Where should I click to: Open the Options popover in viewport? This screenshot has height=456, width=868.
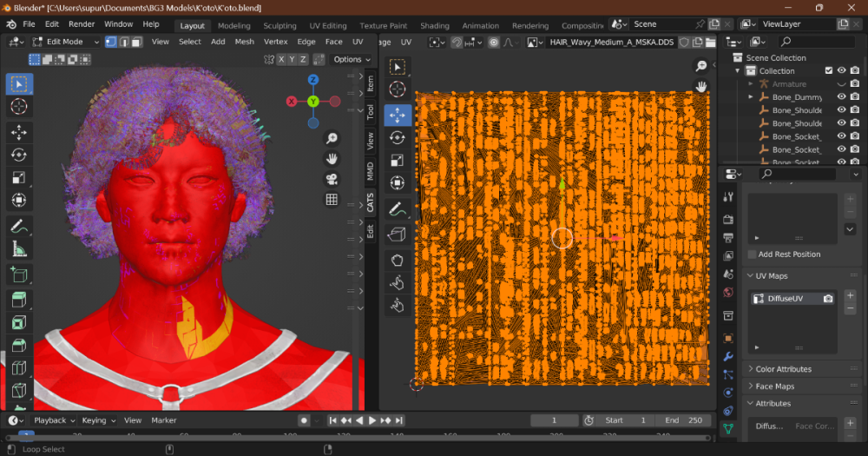tap(350, 59)
